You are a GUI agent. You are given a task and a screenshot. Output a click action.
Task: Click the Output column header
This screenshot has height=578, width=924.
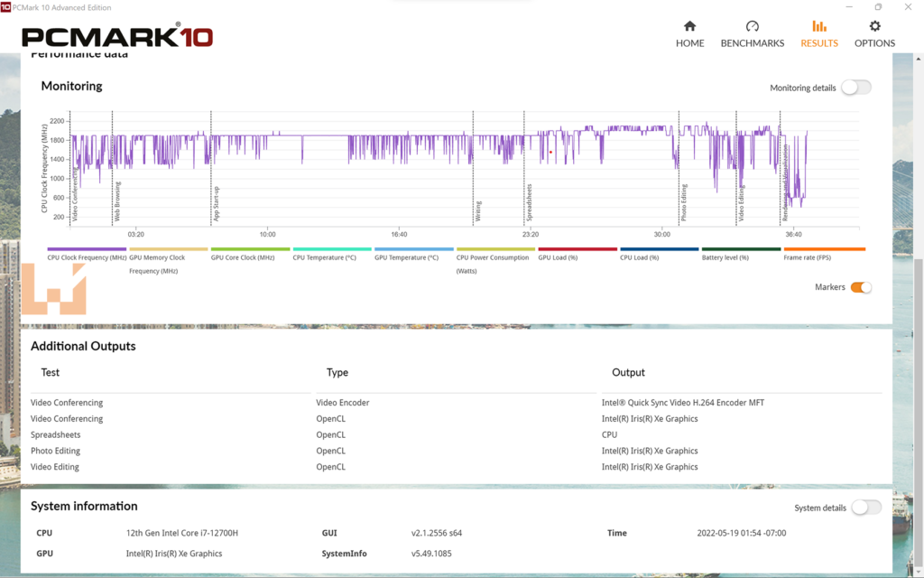[628, 372]
